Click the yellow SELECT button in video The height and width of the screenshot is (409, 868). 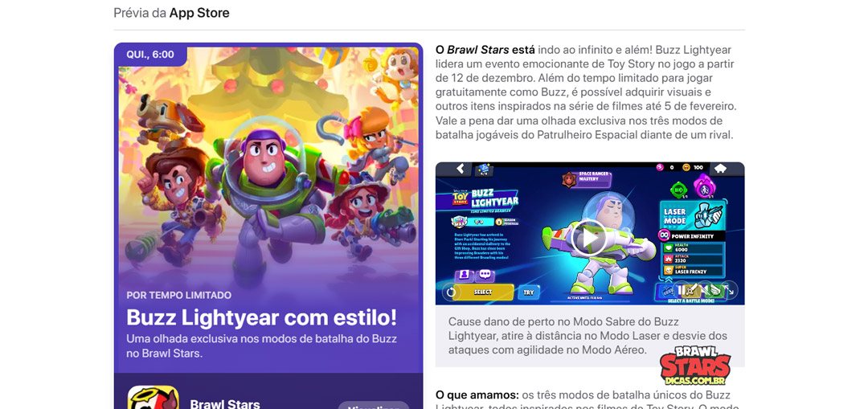(x=483, y=292)
